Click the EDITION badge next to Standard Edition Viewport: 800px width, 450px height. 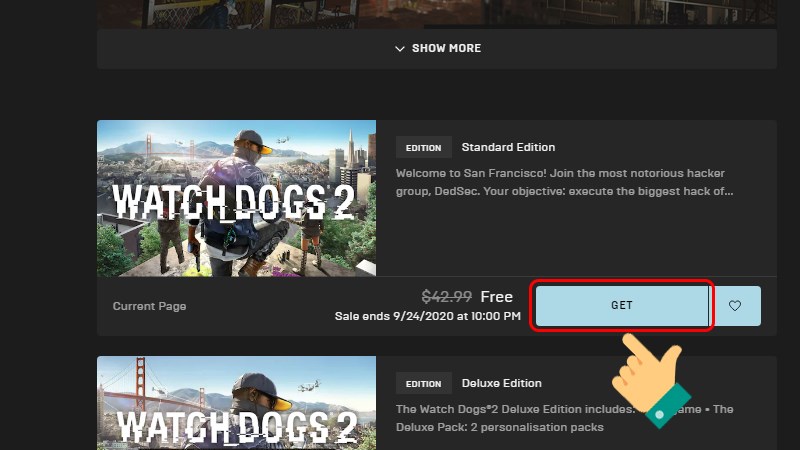click(423, 147)
